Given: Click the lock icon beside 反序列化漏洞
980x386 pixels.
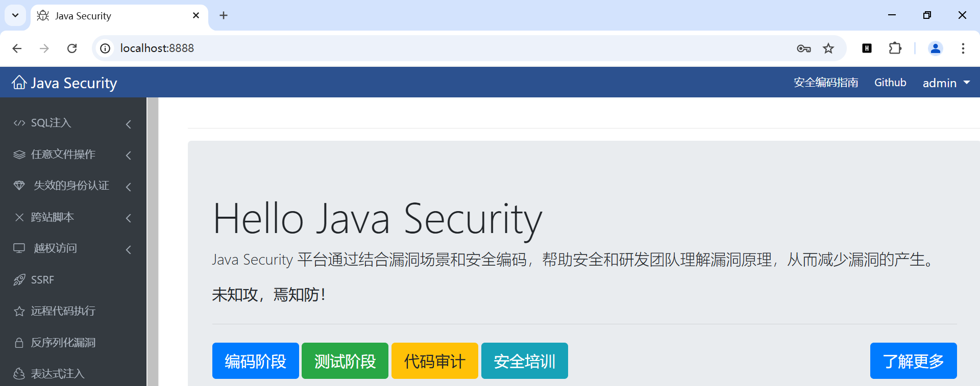Looking at the screenshot, I should click(19, 343).
